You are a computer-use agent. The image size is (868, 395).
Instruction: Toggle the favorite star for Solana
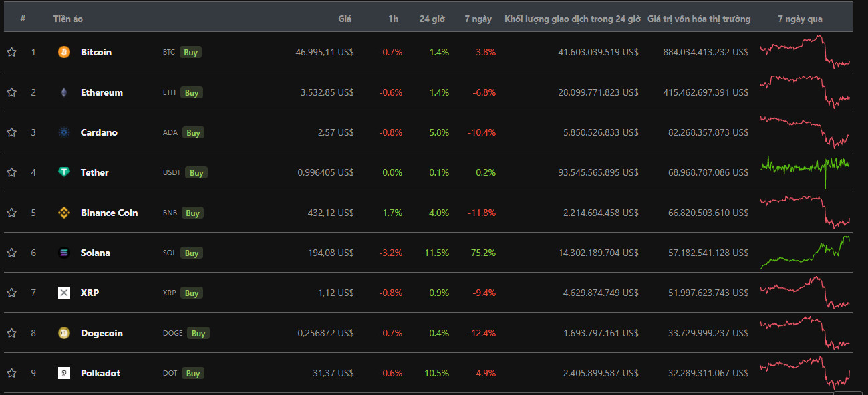pos(11,253)
